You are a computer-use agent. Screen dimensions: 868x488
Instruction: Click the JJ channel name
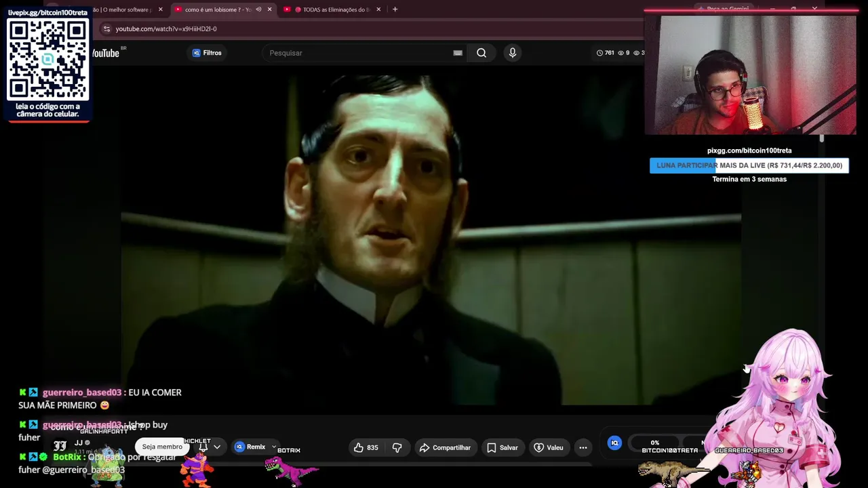(x=79, y=443)
